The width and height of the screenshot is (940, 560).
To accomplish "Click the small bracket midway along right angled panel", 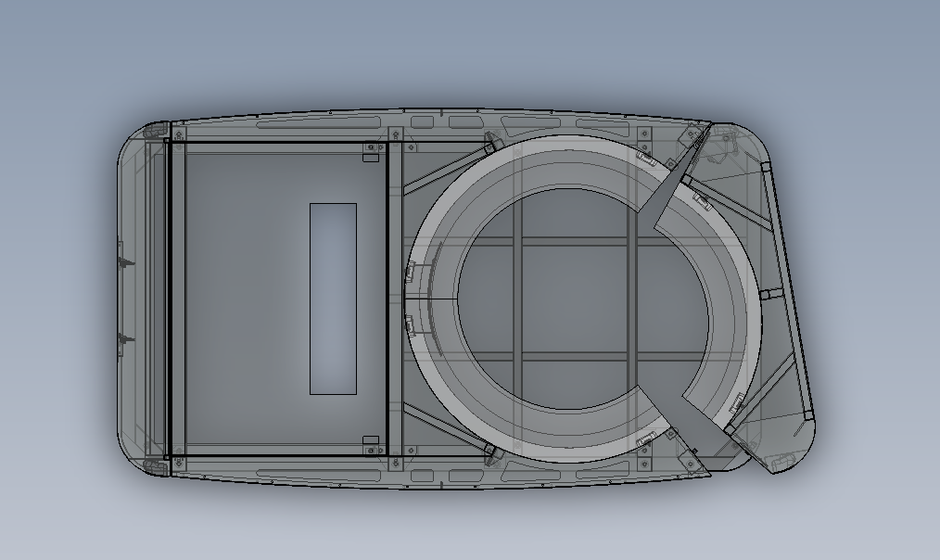I will point(766,294).
